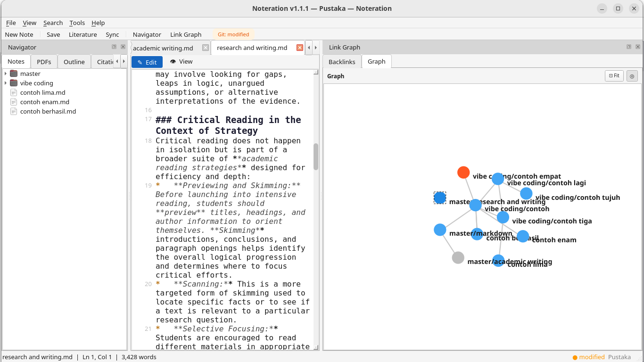Click the Sync toolbar button
Viewport: 644px width, 362px height.
[x=112, y=34]
